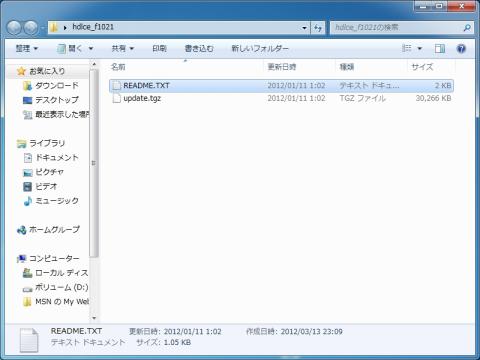Click the navigation pane scroll up arrow

click(x=94, y=64)
